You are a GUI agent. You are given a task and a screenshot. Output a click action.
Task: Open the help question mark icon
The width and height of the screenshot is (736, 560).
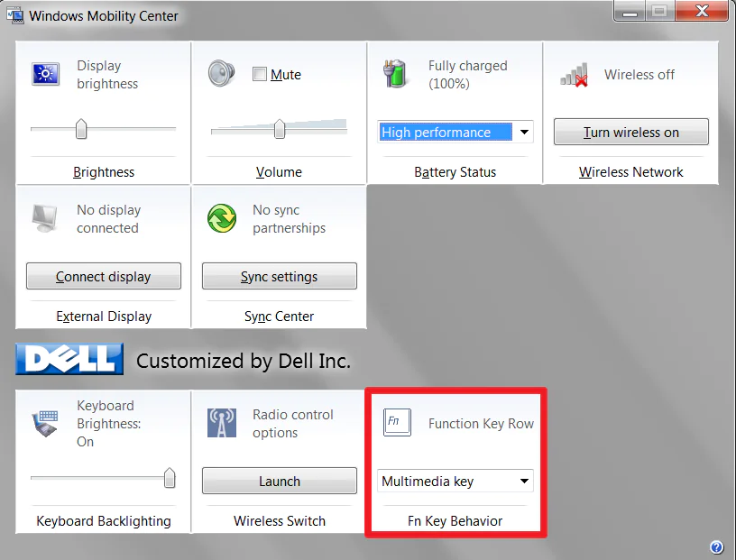pos(716,546)
